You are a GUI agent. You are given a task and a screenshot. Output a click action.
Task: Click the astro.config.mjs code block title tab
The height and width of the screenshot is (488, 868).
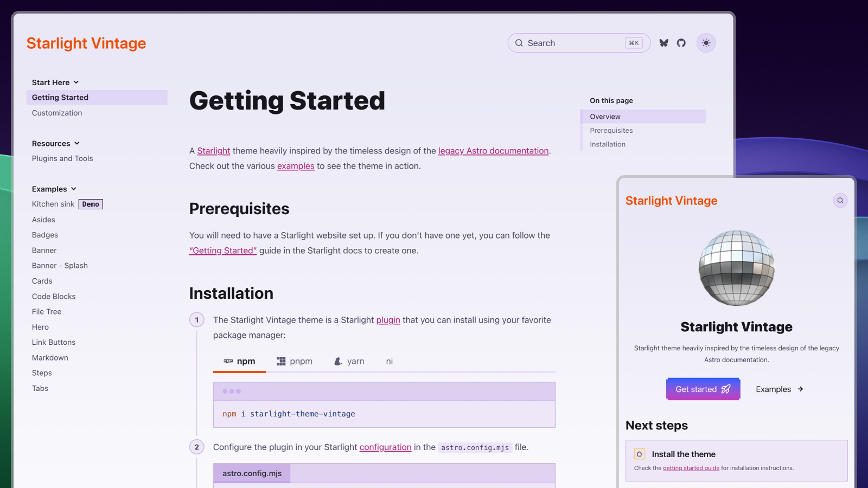252,473
